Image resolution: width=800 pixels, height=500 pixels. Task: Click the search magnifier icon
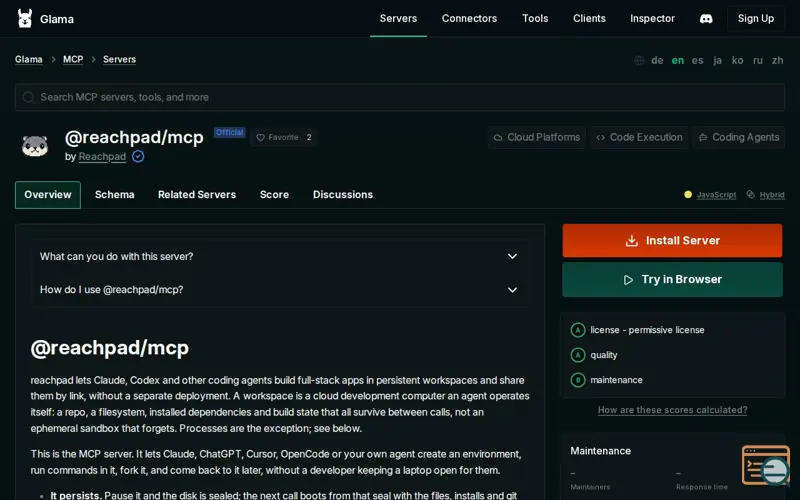(29, 97)
